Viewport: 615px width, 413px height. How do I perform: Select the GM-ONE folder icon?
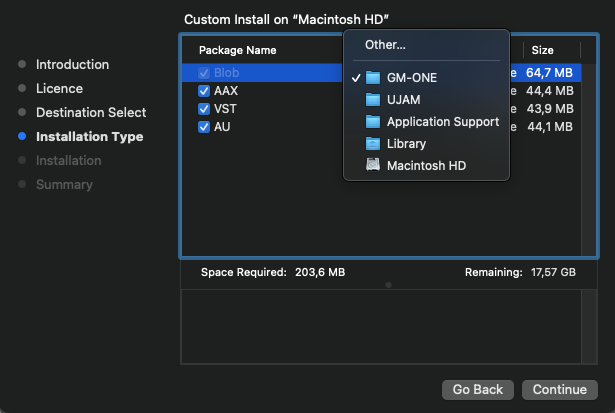click(373, 78)
